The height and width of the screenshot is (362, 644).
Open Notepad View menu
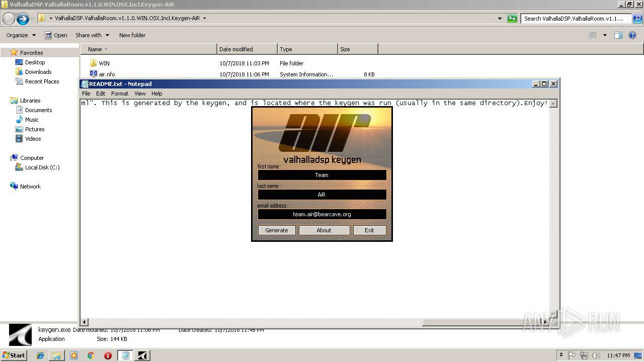click(140, 94)
